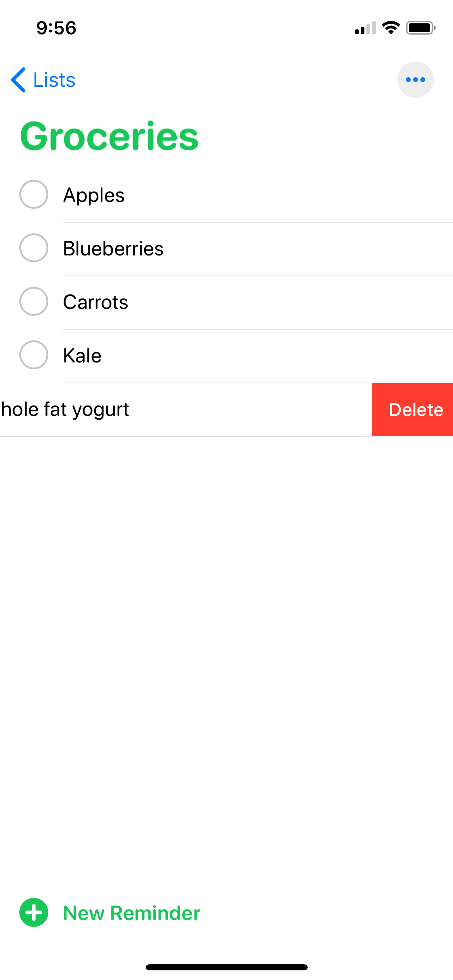Tap the green plus New Reminder icon
This screenshot has width=453, height=980.
(34, 912)
